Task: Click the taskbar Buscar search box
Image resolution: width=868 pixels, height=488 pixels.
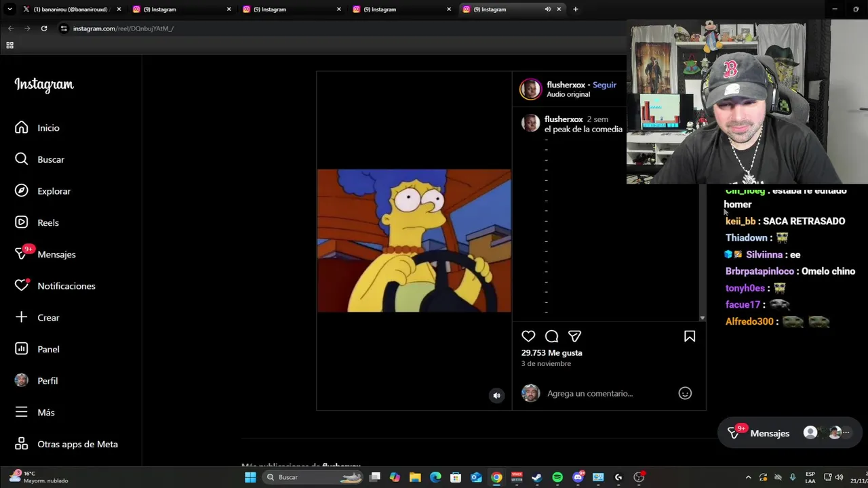Action: pyautogui.click(x=314, y=477)
